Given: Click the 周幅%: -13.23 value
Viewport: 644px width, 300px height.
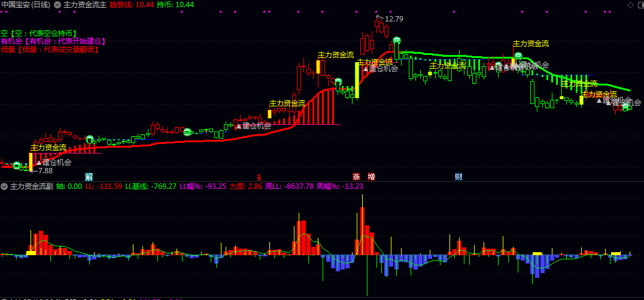Looking at the screenshot, I should [x=340, y=186].
